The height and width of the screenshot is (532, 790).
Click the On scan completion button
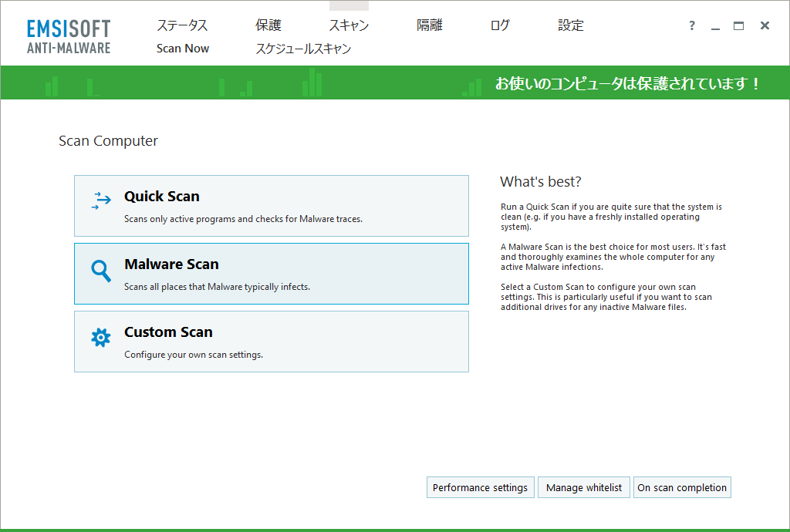(x=682, y=487)
